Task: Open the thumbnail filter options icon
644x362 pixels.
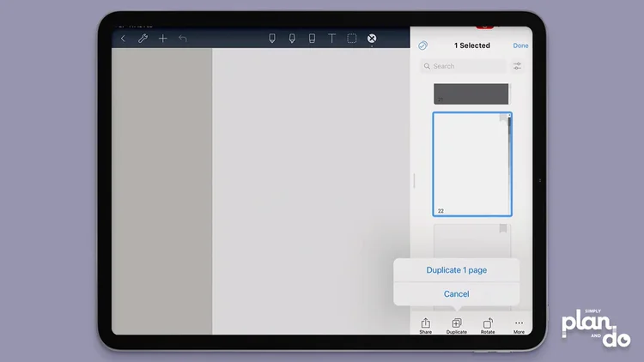Action: tap(517, 66)
